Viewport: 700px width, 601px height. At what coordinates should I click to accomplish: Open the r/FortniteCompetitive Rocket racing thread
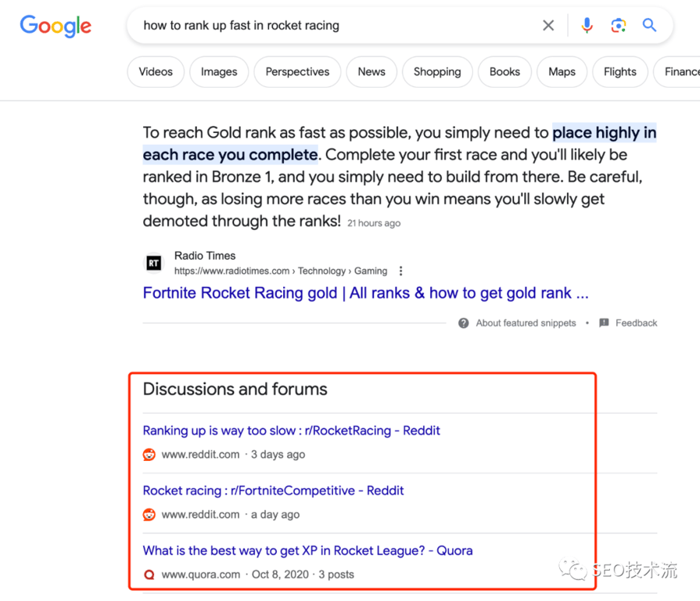[x=273, y=491]
